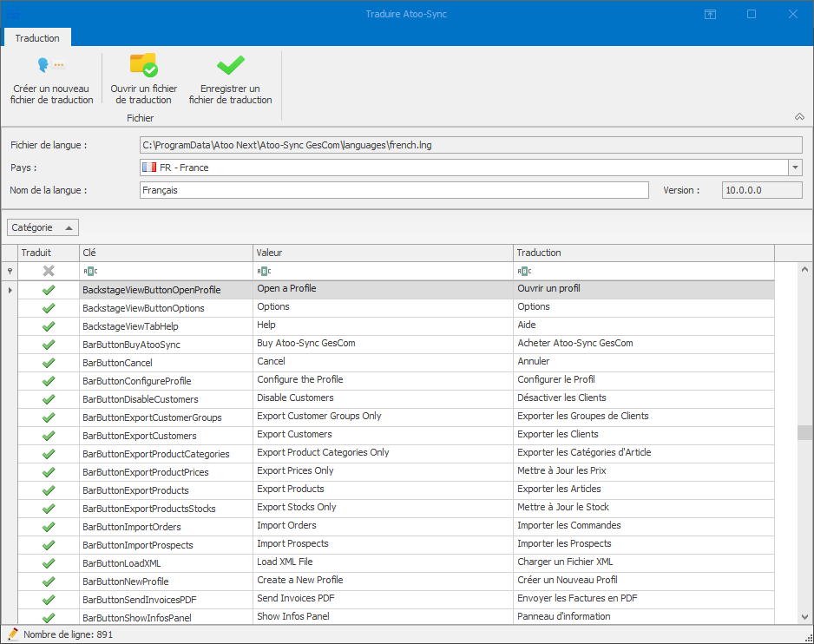
Task: Click filter operator icon in Clé column
Action: [90, 271]
